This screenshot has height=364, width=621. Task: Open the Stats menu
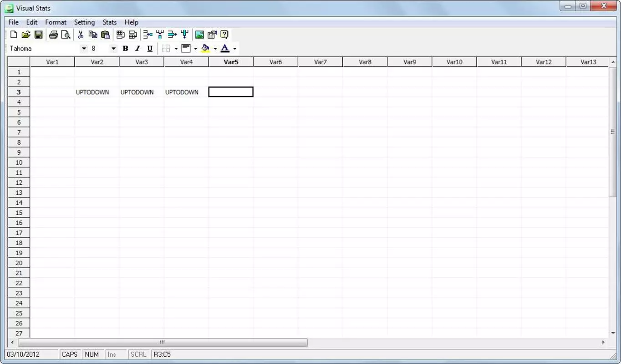pos(110,22)
